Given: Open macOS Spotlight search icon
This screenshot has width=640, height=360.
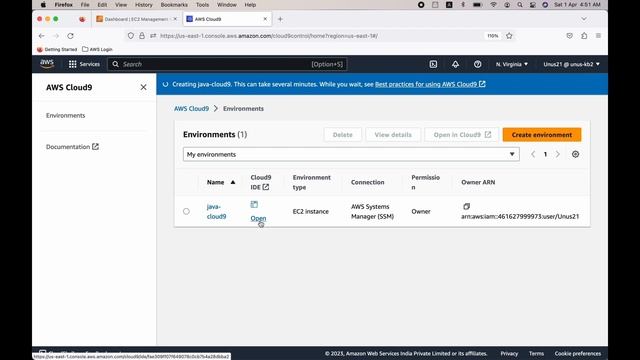Looking at the screenshot, I should 520,5.
